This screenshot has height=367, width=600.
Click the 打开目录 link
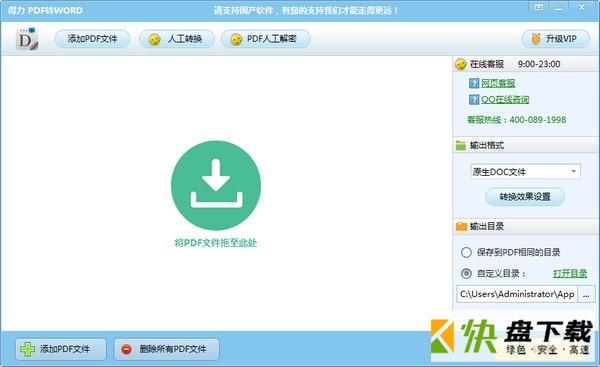pyautogui.click(x=570, y=273)
